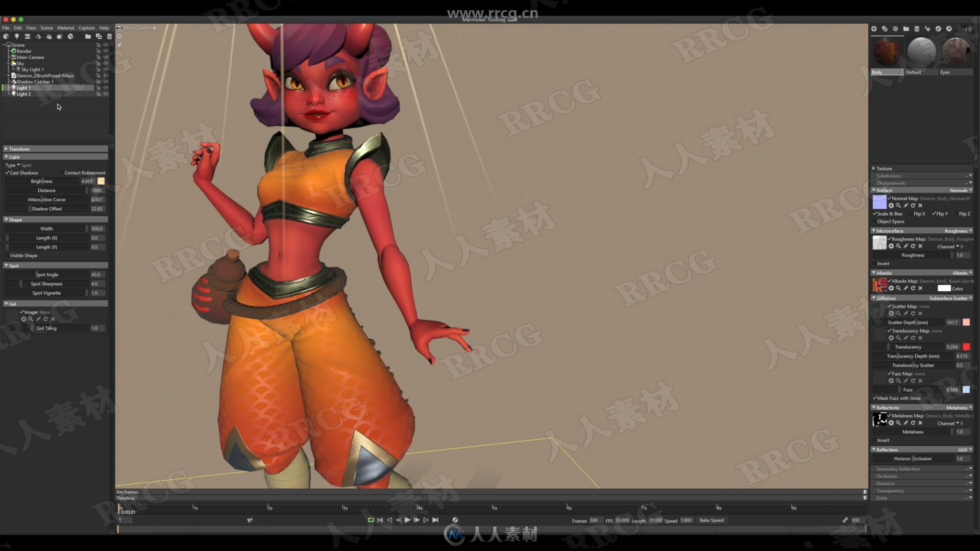
Task: Add a fog object from scene toolbar
Action: (49, 37)
